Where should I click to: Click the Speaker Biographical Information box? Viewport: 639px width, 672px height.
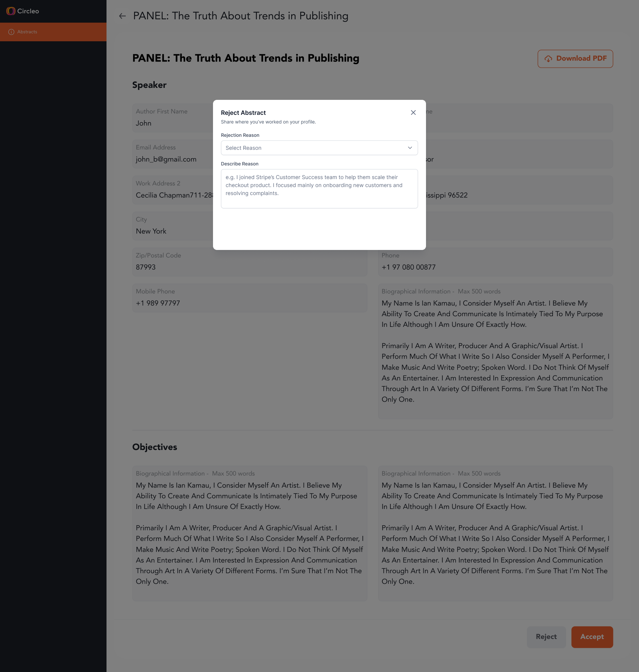(x=495, y=351)
